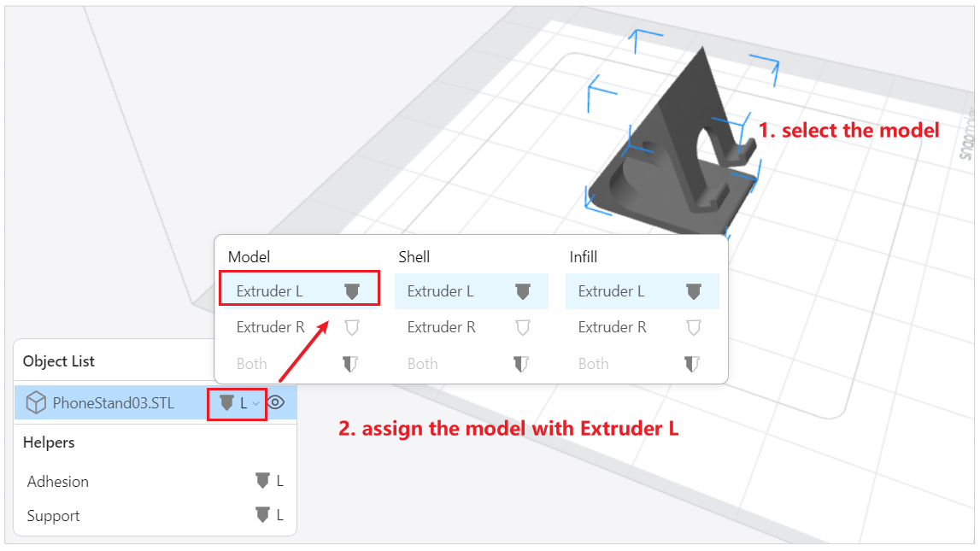Click Support extruder nozzle icon
This screenshot has height=551, width=980.
pos(262,515)
